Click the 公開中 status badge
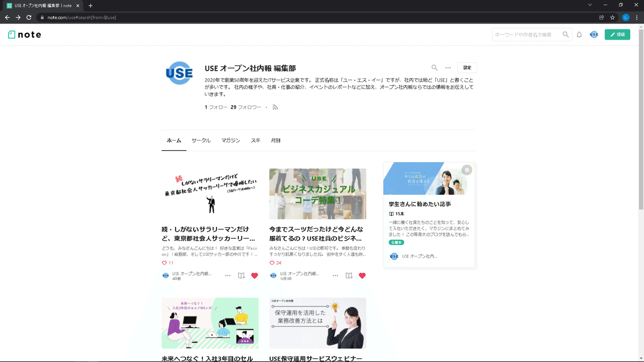 396,242
